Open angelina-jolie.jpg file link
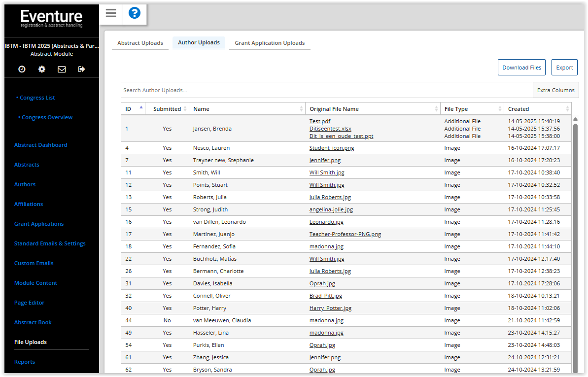Screen dimensions: 588x377 point(331,210)
